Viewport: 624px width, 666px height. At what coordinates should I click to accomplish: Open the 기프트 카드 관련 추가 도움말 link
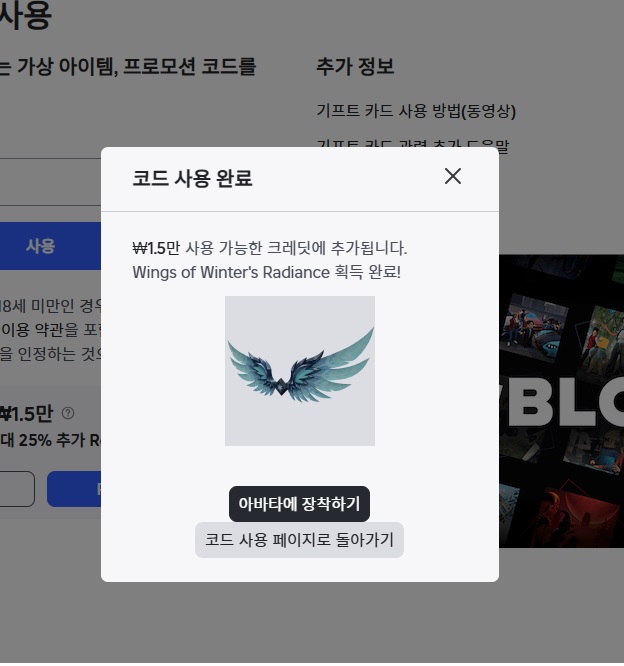click(x=412, y=145)
